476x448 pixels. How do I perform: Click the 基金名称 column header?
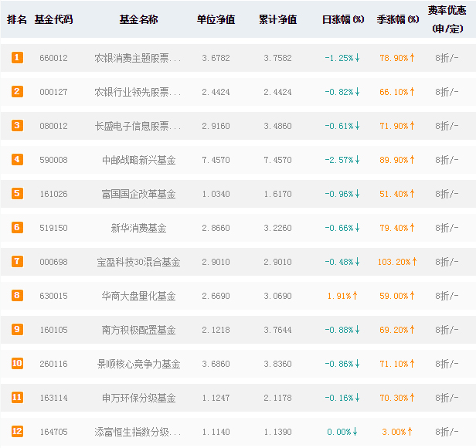click(x=139, y=19)
